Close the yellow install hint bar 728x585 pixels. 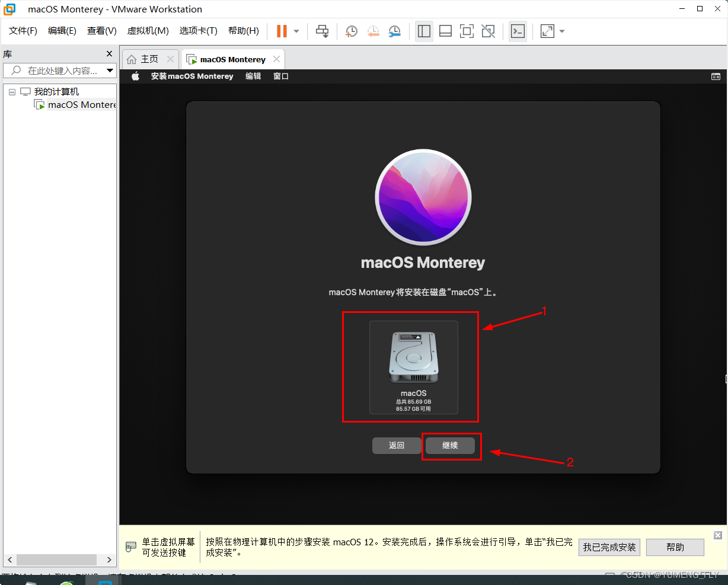click(718, 535)
